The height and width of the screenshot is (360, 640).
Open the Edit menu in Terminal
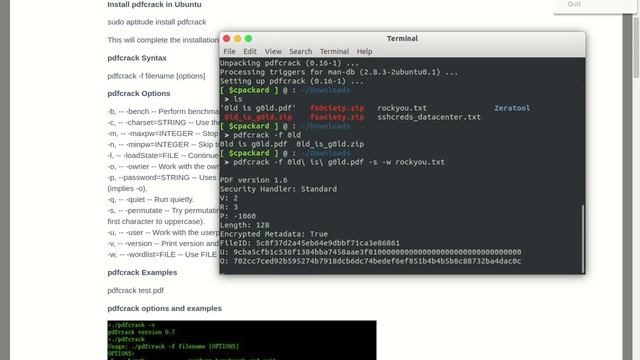(x=250, y=51)
